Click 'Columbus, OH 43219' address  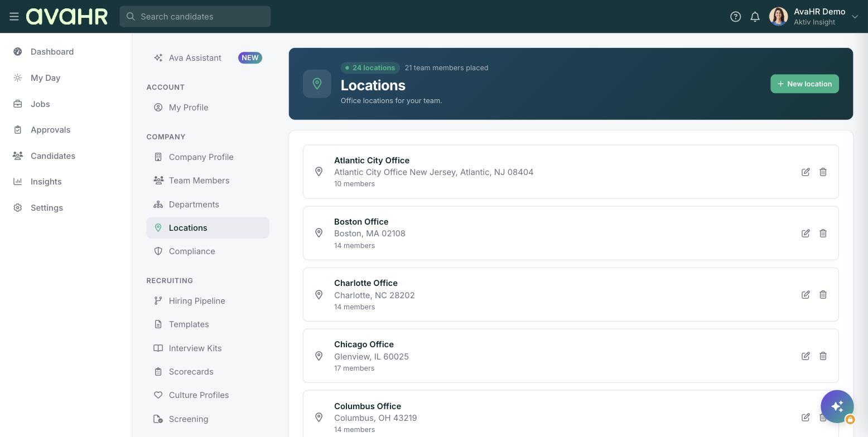(x=375, y=418)
